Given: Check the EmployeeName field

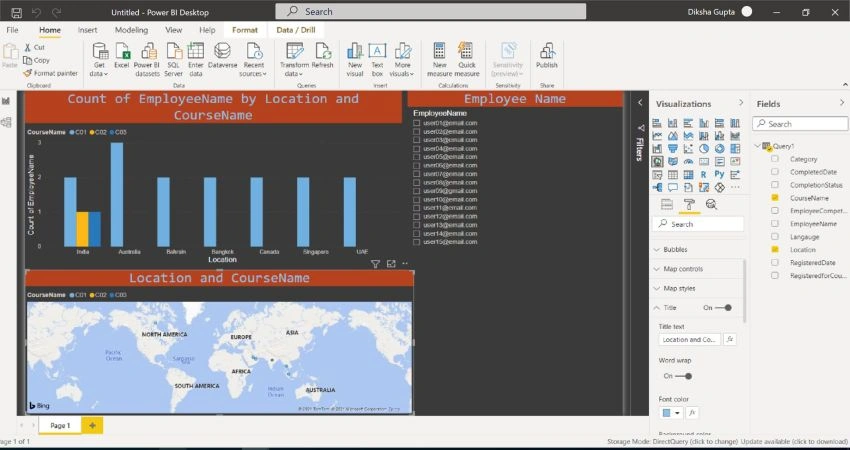Looking at the screenshot, I should [775, 223].
